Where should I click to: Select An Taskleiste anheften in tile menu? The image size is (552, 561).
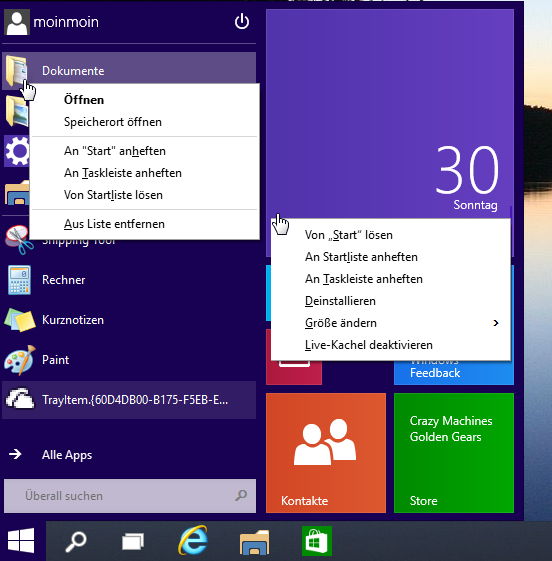(x=391, y=279)
